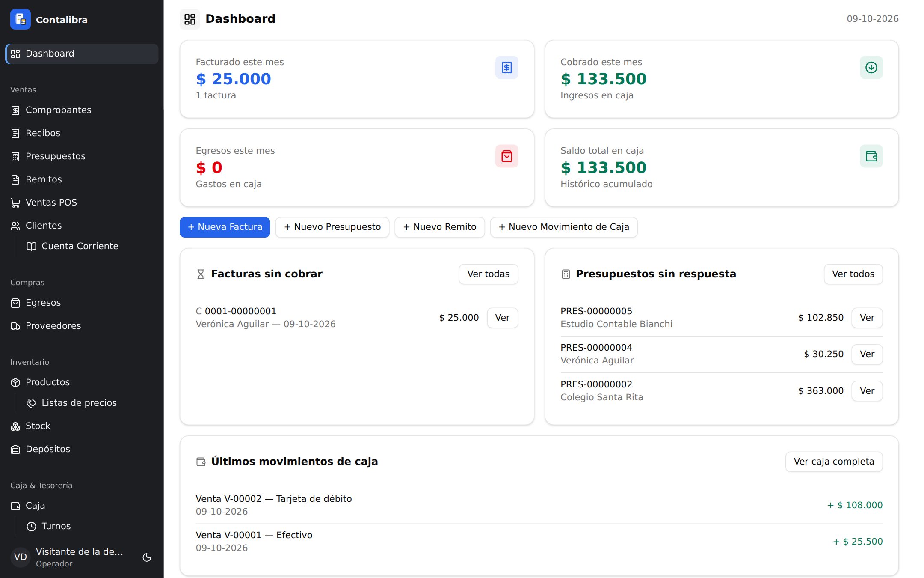Navigate to Depósitos
This screenshot has width=924, height=578.
click(82, 449)
